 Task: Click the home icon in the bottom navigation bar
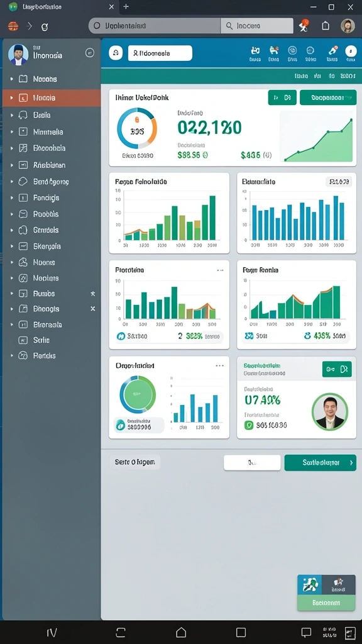click(x=181, y=632)
